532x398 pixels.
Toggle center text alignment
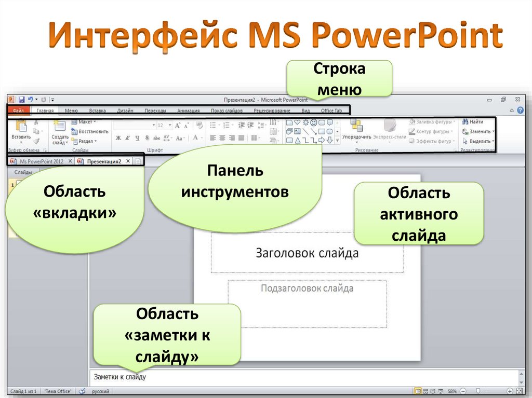(222, 138)
